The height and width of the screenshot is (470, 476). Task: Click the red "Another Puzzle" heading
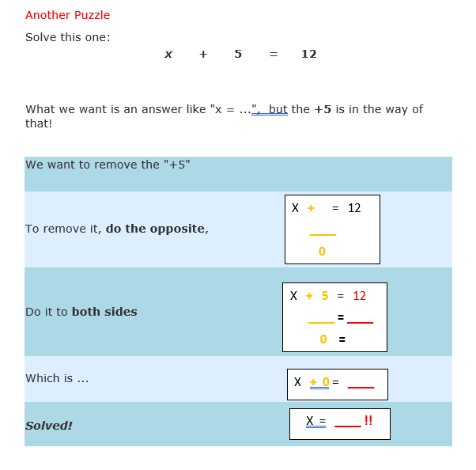[67, 15]
